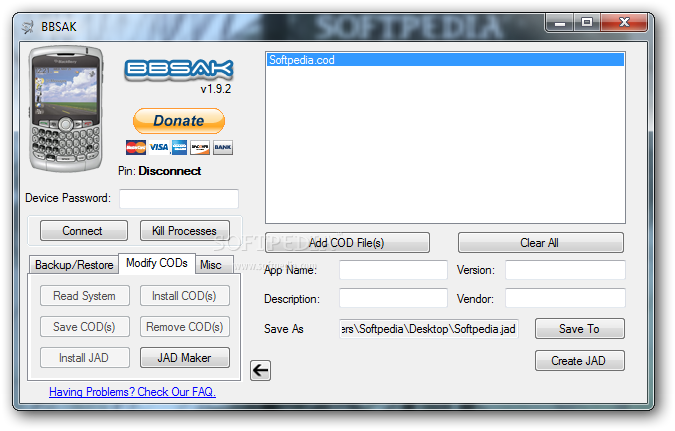Click the Save COD(s) button
The width and height of the screenshot is (675, 431).
pos(85,327)
